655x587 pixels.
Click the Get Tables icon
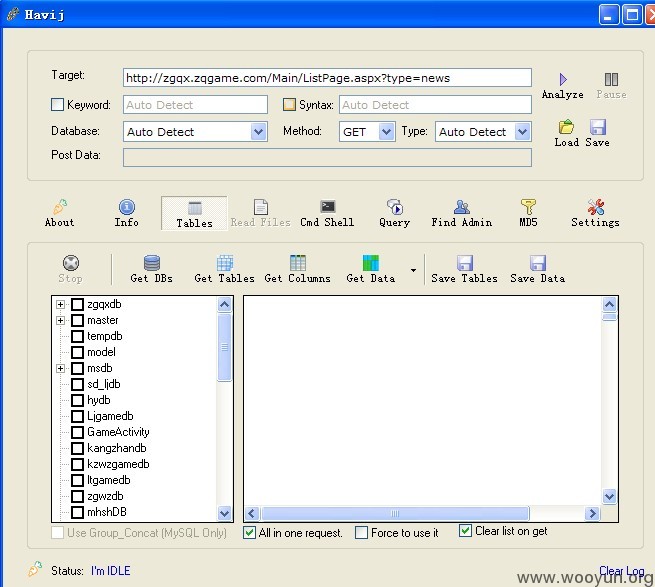pyautogui.click(x=225, y=263)
